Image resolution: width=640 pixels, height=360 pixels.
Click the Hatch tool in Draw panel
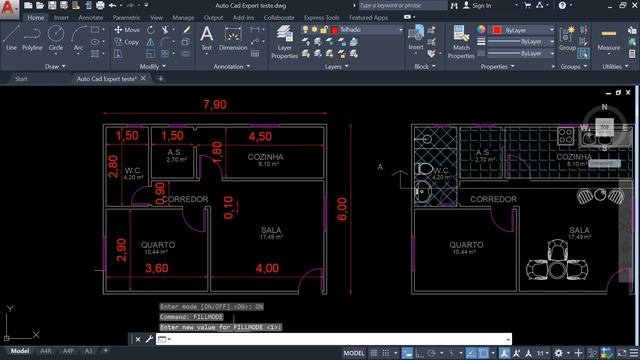point(95,53)
